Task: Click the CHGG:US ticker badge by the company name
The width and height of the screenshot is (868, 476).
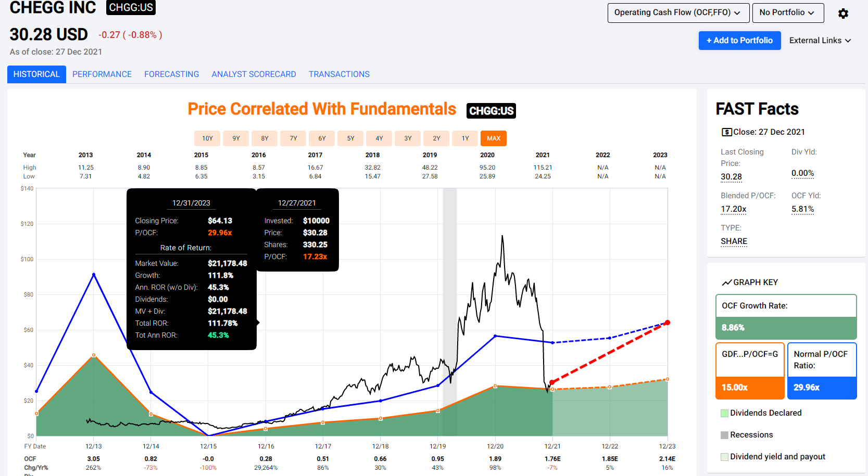Action: pos(131,7)
